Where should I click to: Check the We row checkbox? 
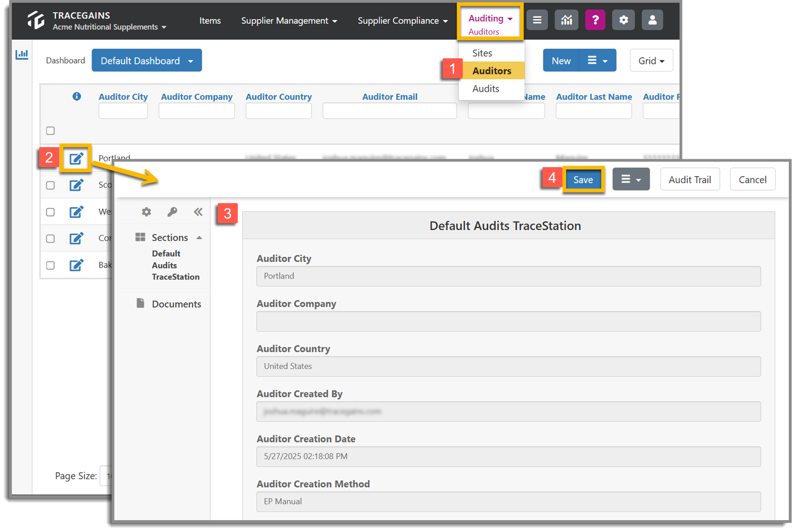pos(50,212)
